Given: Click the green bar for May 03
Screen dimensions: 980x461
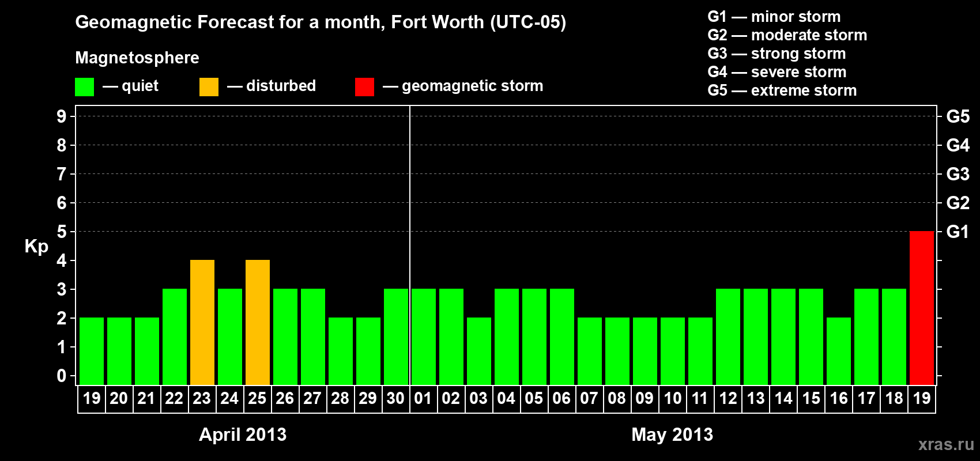Looking at the screenshot, I should [x=479, y=351].
